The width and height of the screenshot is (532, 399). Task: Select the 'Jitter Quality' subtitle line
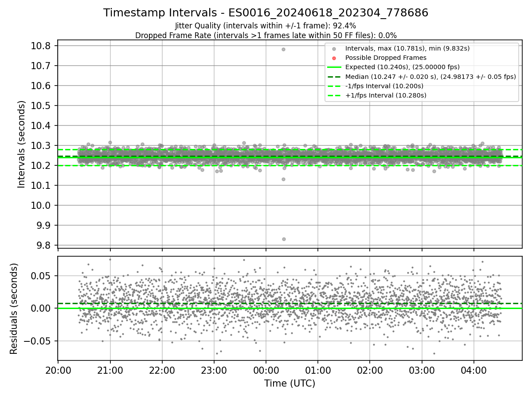pyautogui.click(x=266, y=26)
